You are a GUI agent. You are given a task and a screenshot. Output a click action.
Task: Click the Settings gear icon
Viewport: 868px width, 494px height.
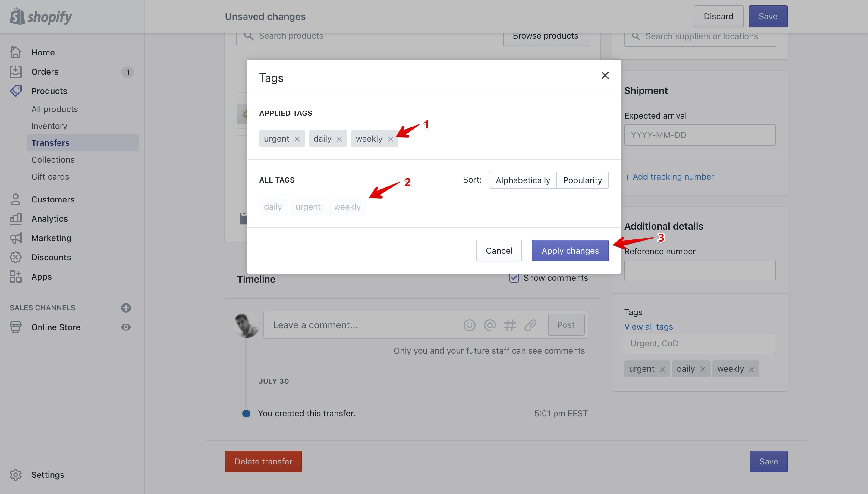point(16,475)
